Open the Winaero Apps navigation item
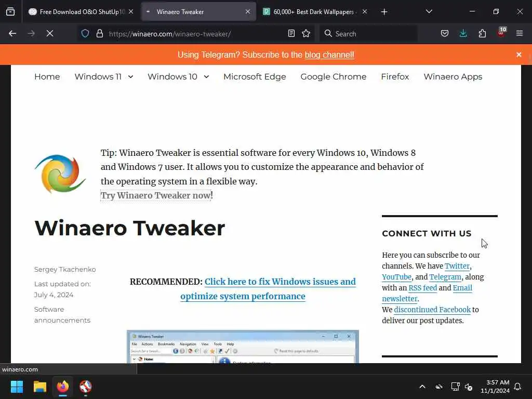The width and height of the screenshot is (532, 399). tap(453, 77)
